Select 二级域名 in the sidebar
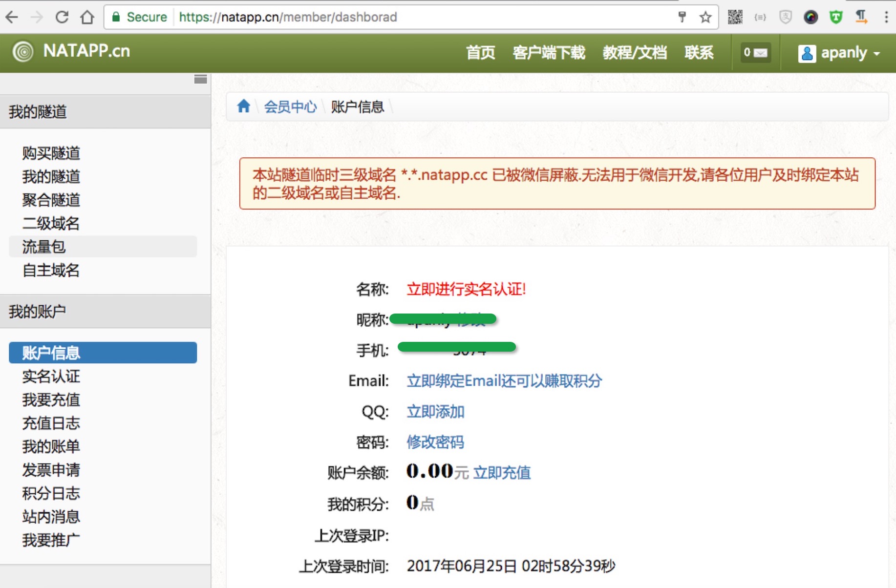Viewport: 896px width, 588px height. click(x=51, y=223)
